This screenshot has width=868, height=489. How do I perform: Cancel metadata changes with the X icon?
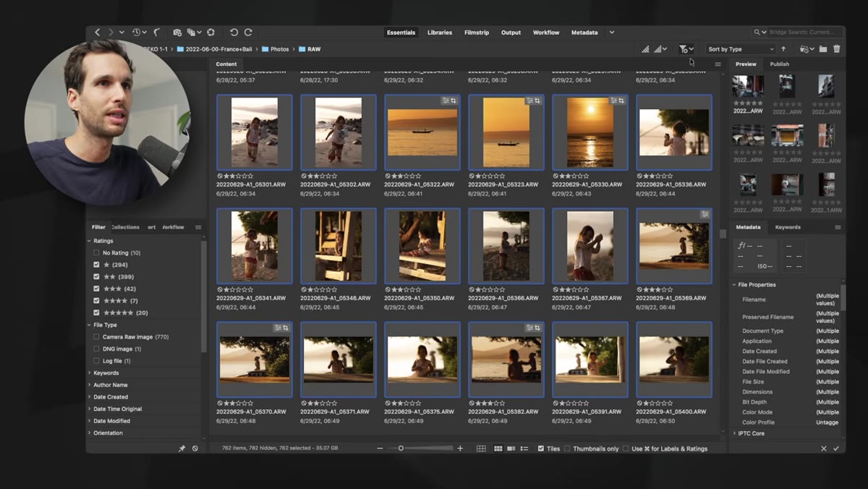[x=824, y=448]
